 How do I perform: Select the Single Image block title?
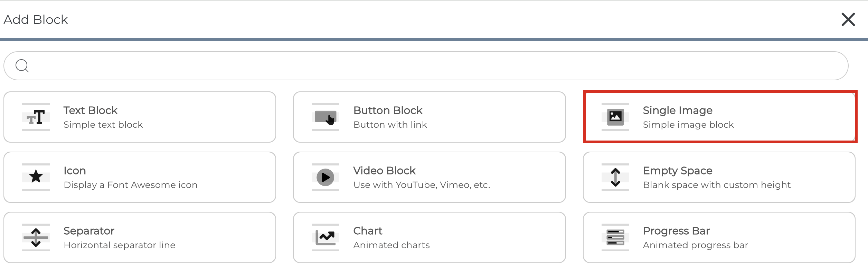pos(677,110)
